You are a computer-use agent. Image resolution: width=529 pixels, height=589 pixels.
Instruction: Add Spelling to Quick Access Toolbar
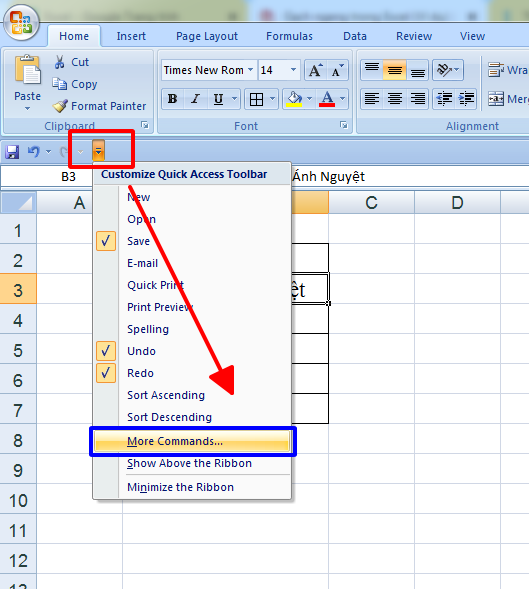[x=192, y=329]
